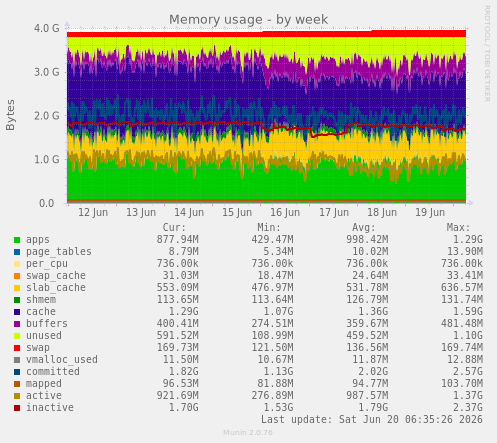Click the page_tables blue legend swatch

(x=17, y=252)
